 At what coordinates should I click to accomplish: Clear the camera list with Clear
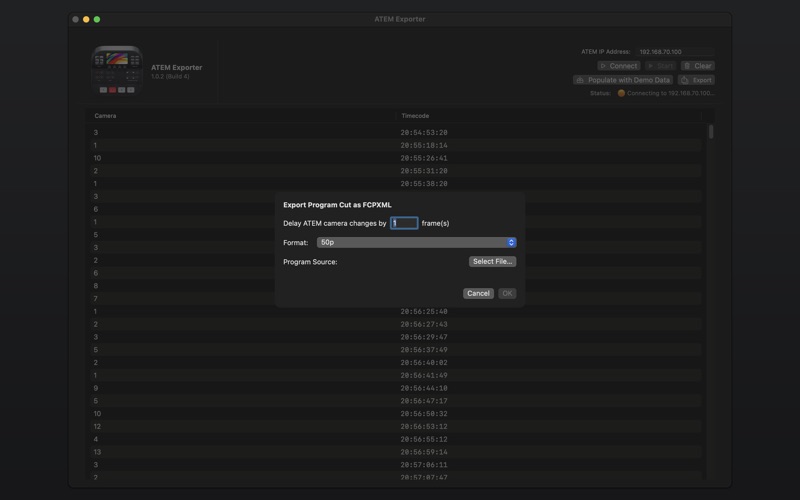click(697, 66)
